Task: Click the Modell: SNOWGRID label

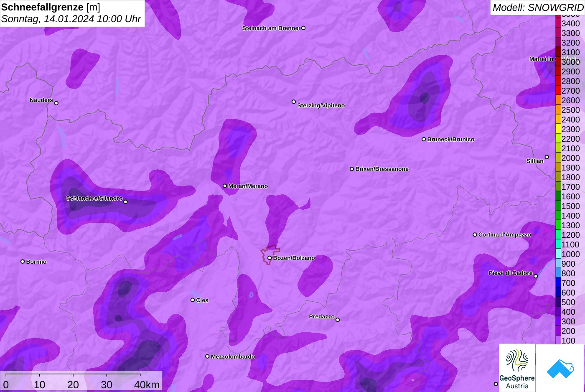Action: point(538,8)
